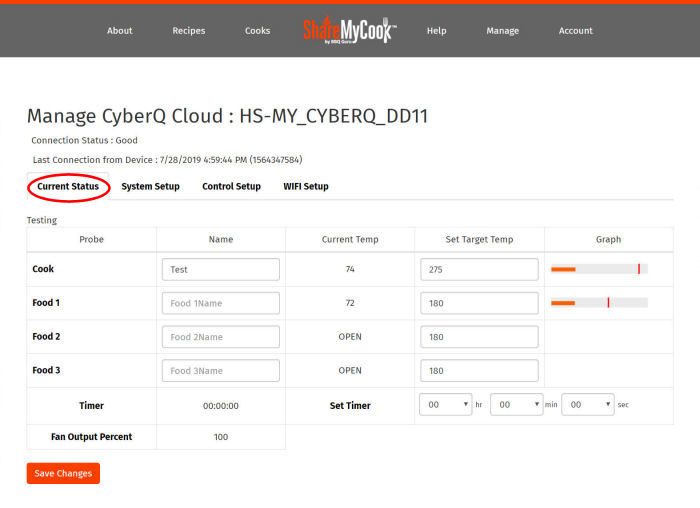Switch to the Control Setup tab

231,187
